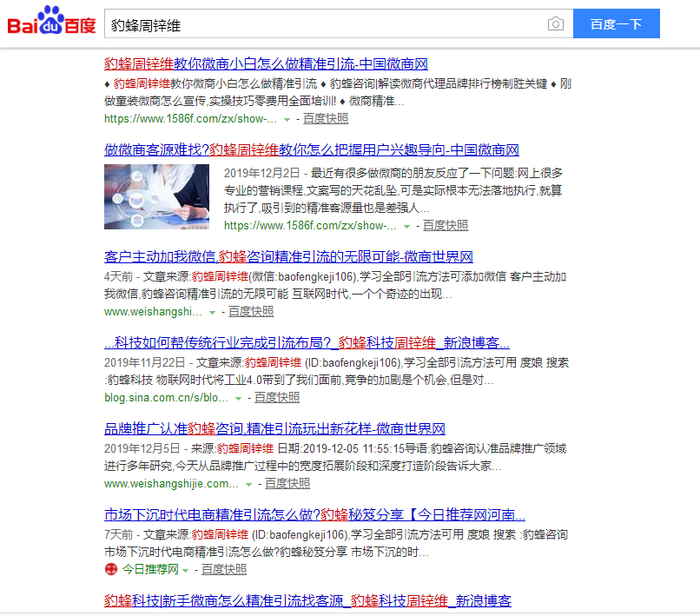Expand dropdown arrow beside first 1586f.com URL
The image size is (700, 616).
click(287, 120)
